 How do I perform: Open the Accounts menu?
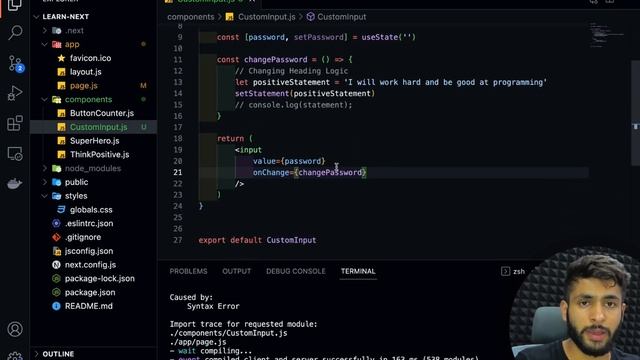click(x=15, y=329)
